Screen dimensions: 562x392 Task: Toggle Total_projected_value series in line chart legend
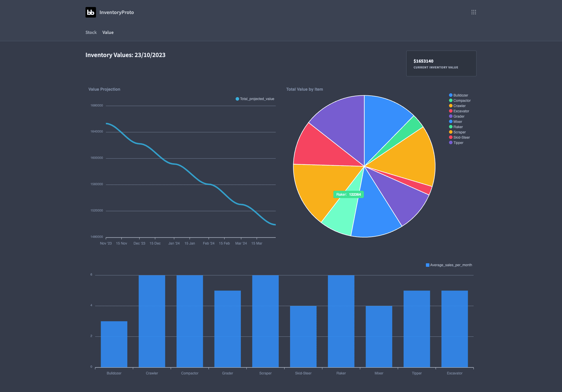click(255, 99)
